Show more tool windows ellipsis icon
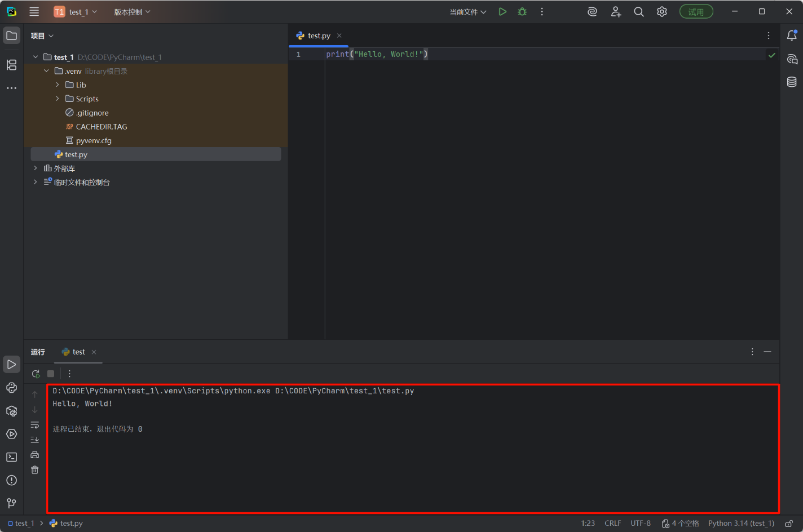This screenshot has width=803, height=532. 11,88
